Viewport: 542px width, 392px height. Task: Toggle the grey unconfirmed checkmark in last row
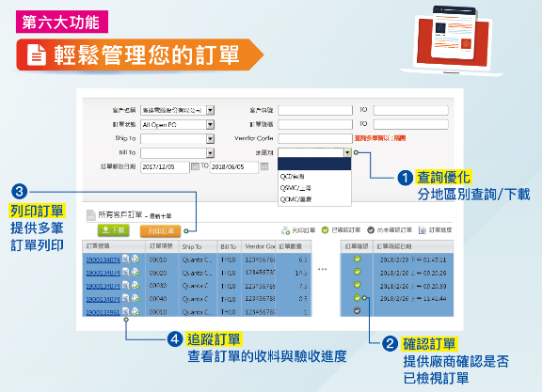[357, 310]
